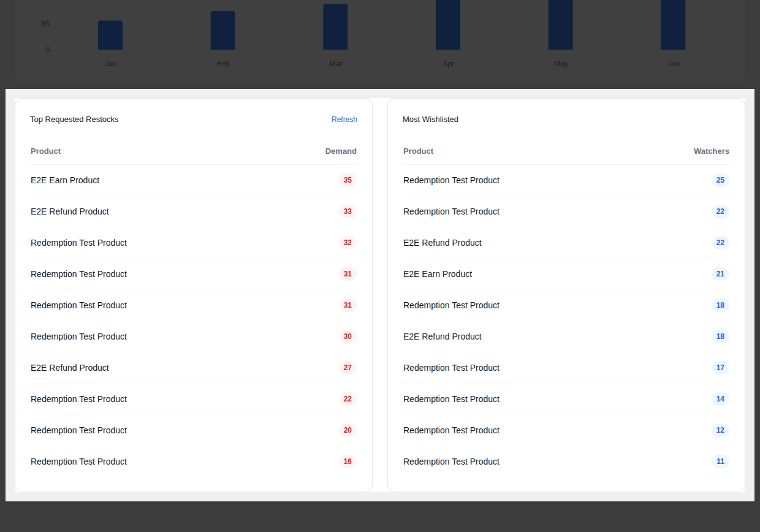Viewport: 760px width, 532px height.
Task: Open Redemption Test Product with 14 watchers
Action: pos(452,399)
